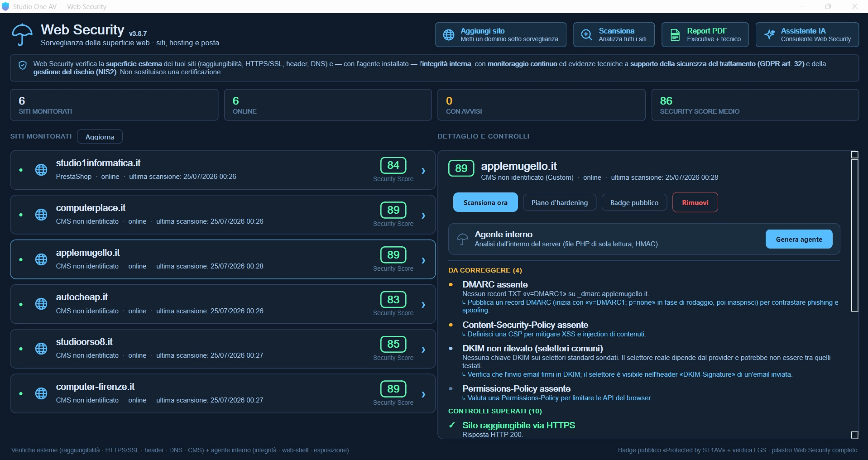Click the CON AVVISI stat card
The width and height of the screenshot is (868, 460).
(542, 105)
